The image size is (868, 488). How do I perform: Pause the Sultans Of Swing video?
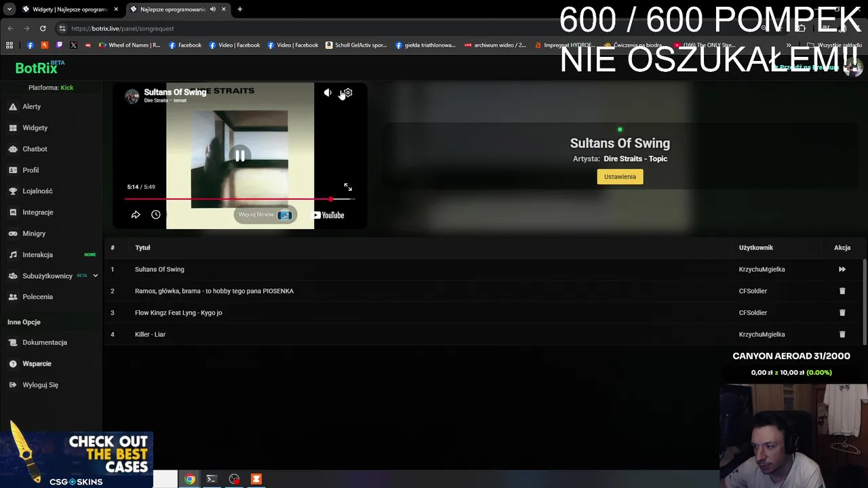tap(240, 155)
